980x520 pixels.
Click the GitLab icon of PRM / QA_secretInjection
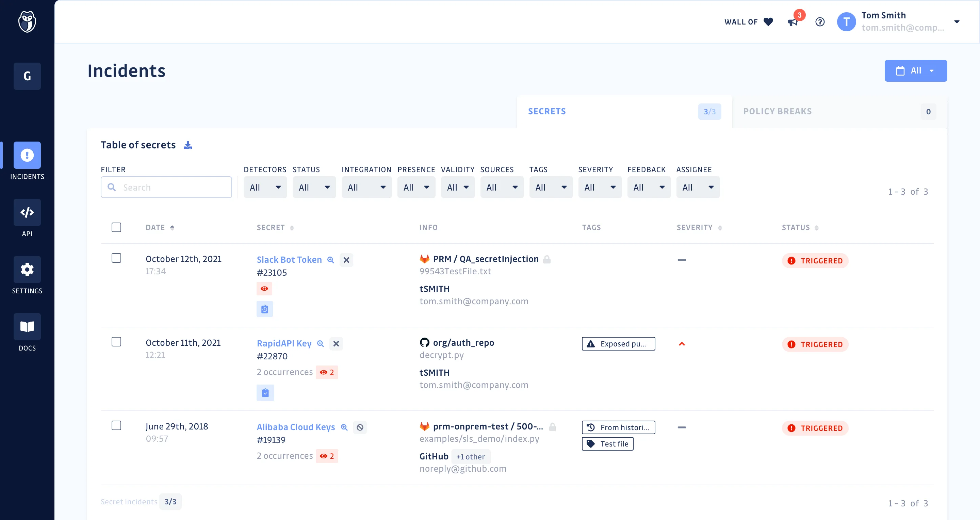point(425,259)
